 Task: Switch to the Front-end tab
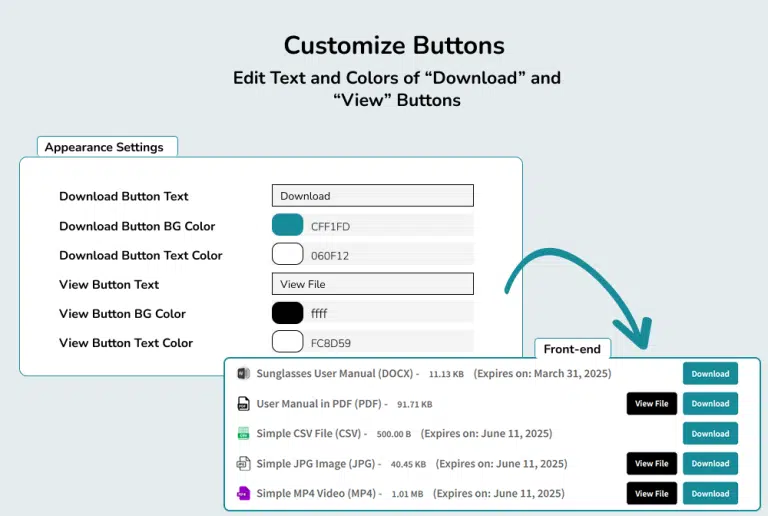coord(572,349)
